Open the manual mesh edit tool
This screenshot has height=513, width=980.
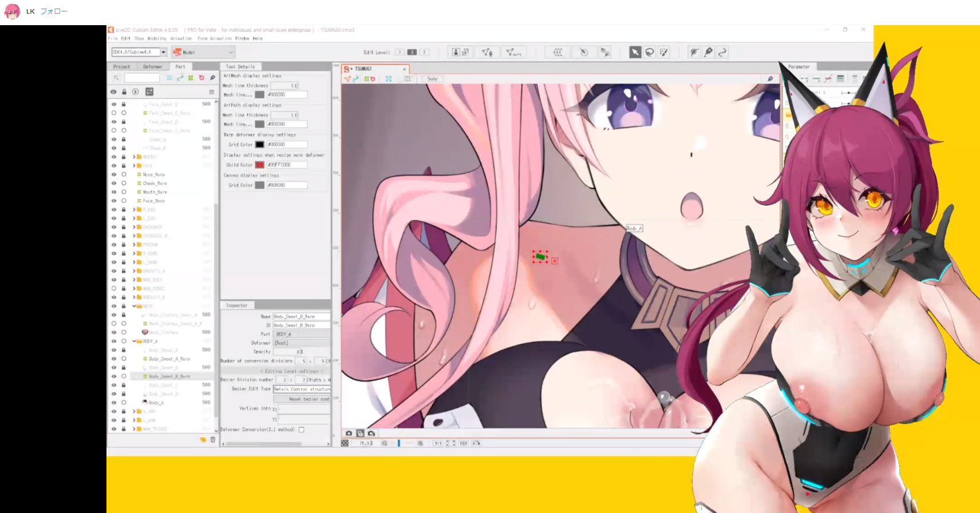pyautogui.click(x=487, y=52)
